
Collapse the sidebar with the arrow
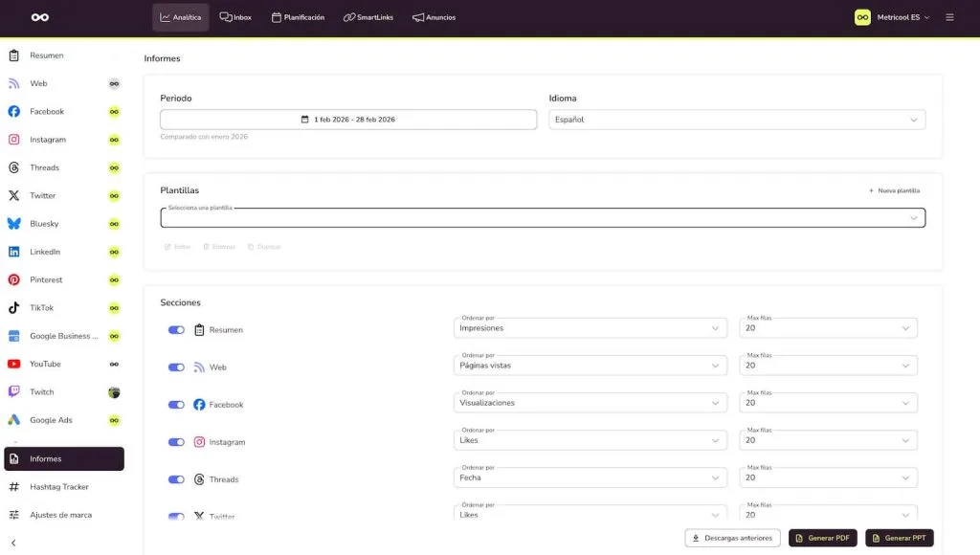[13, 543]
